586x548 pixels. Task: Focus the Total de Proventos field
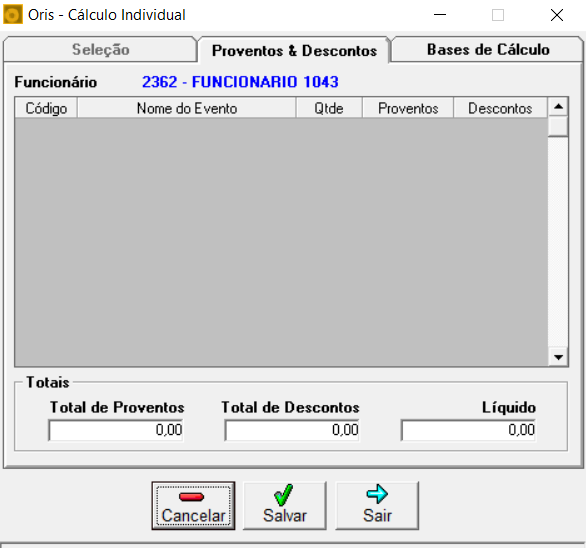pos(116,430)
